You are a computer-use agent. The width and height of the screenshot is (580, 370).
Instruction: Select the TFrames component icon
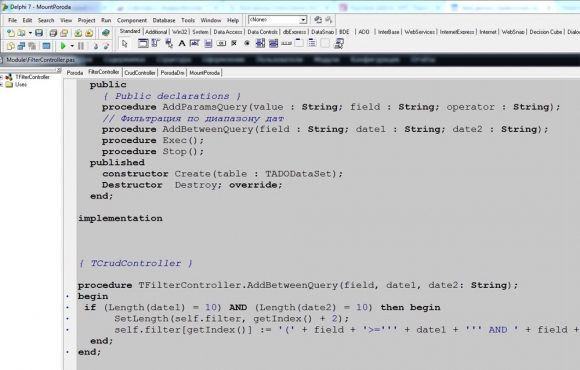point(143,43)
